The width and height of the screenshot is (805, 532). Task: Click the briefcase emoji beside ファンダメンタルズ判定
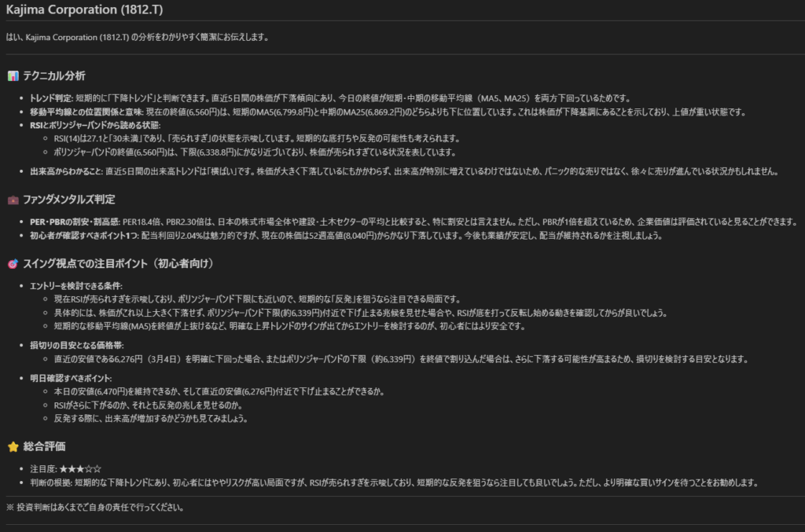coord(13,200)
